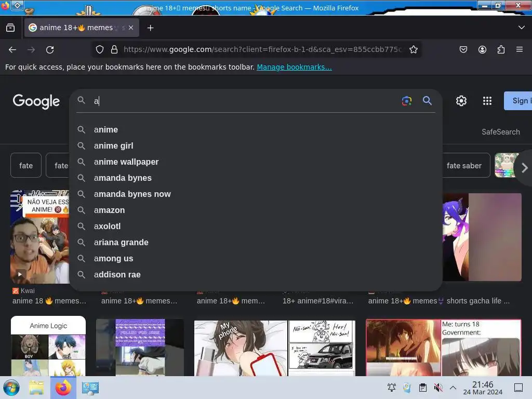Toggle the muted volume tray icon
Image resolution: width=532 pixels, height=399 pixels.
click(438, 387)
